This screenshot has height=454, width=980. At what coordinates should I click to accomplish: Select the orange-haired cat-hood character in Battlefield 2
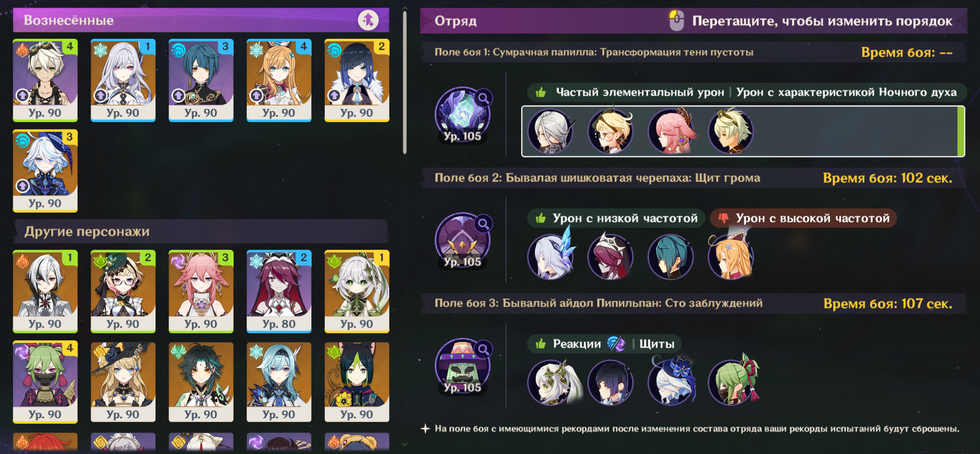(731, 257)
